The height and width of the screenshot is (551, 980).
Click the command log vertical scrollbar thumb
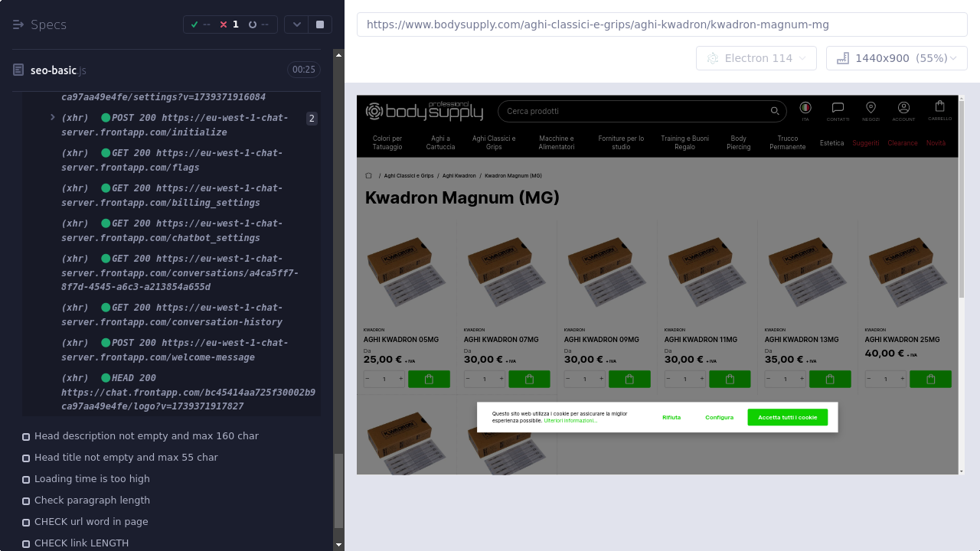[x=338, y=490]
